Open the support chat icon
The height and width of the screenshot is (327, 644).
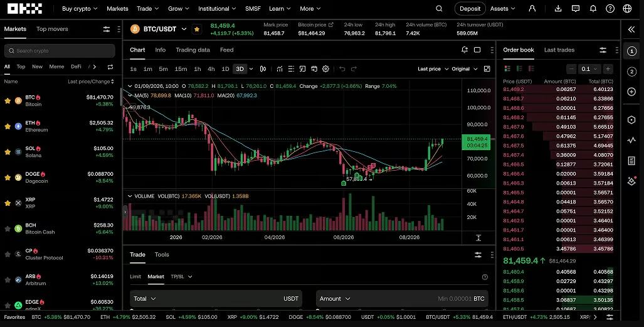pyautogui.click(x=576, y=9)
